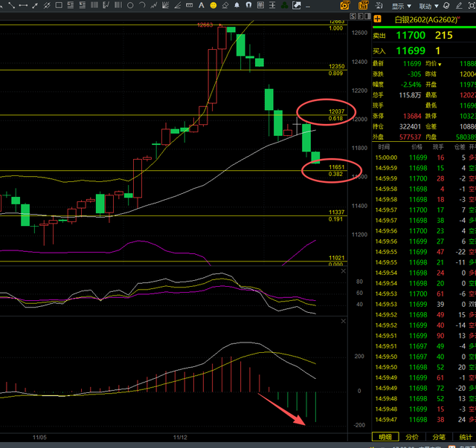
Task: Click the 现手 column header in tick list
Action: (x=438, y=147)
